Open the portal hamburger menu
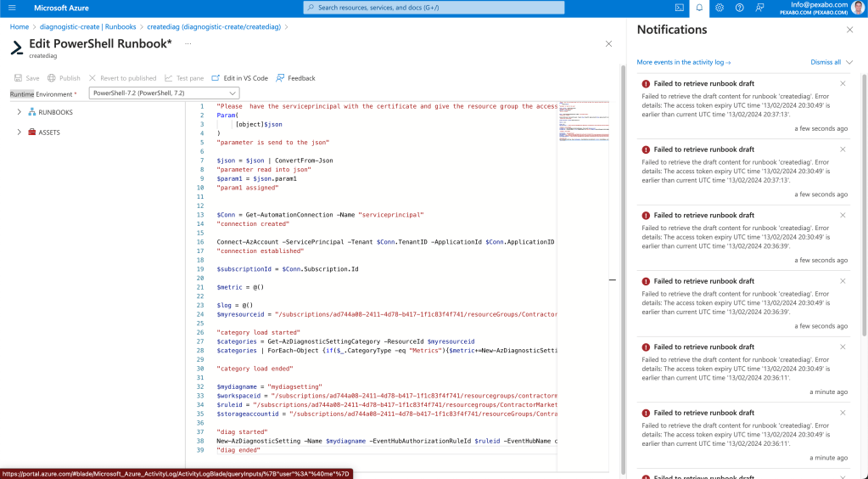The image size is (868, 479). 12,8
